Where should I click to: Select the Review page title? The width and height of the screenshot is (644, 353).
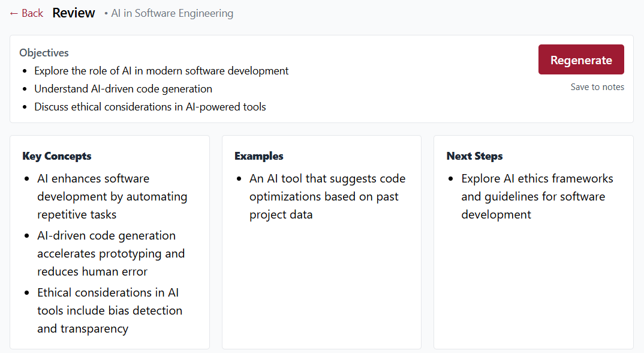(x=73, y=13)
